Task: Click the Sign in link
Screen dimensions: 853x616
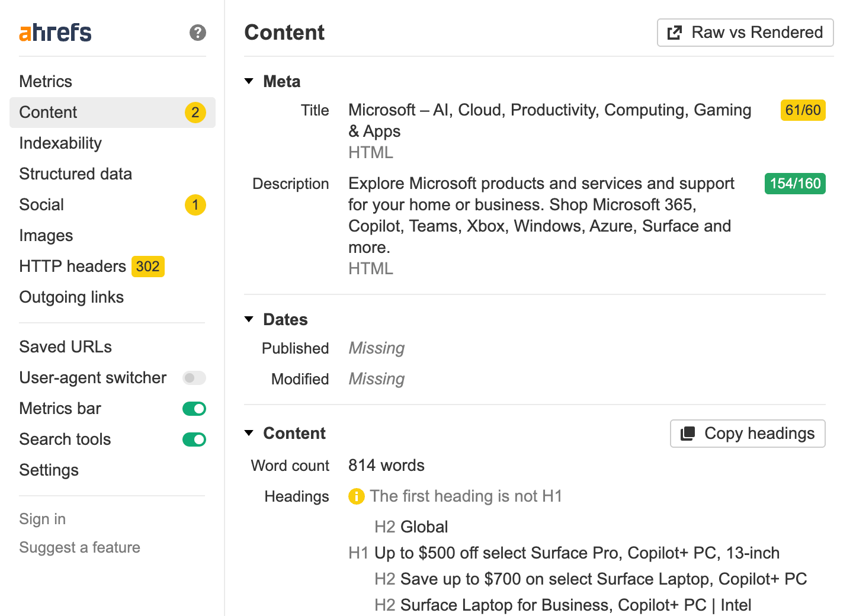Action: click(x=42, y=519)
